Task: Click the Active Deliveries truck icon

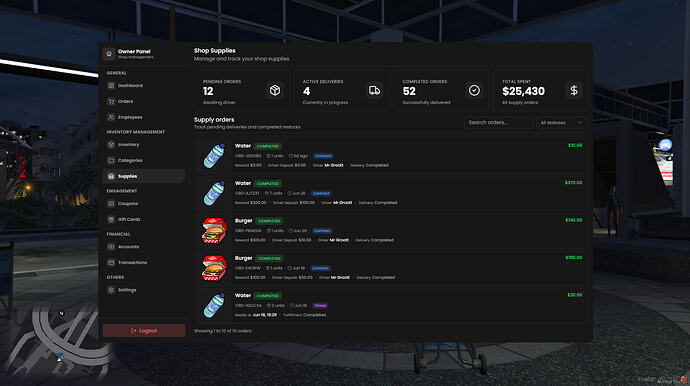Action: click(374, 90)
